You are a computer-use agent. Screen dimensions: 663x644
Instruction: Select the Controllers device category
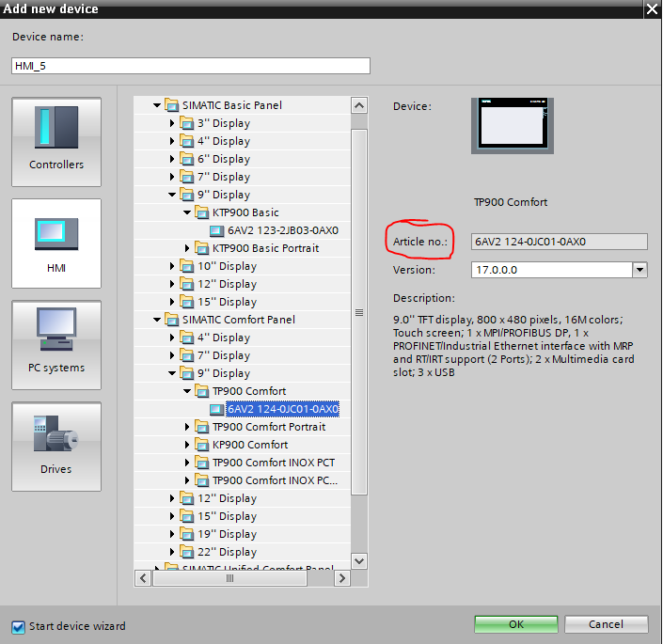click(x=56, y=142)
